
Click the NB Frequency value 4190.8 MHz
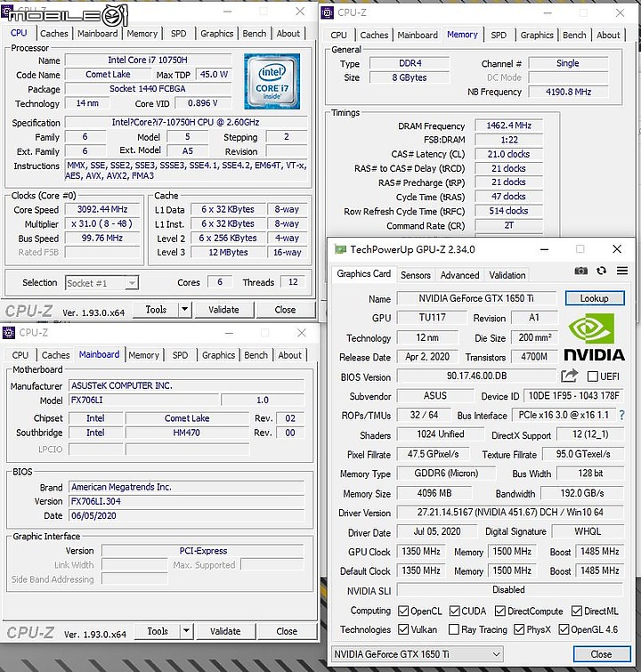[x=568, y=92]
